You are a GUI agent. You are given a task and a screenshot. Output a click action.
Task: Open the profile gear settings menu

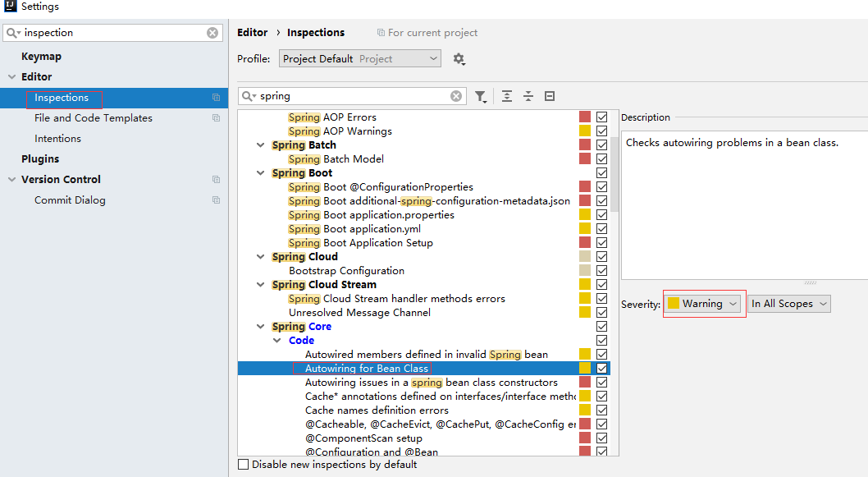tap(459, 59)
